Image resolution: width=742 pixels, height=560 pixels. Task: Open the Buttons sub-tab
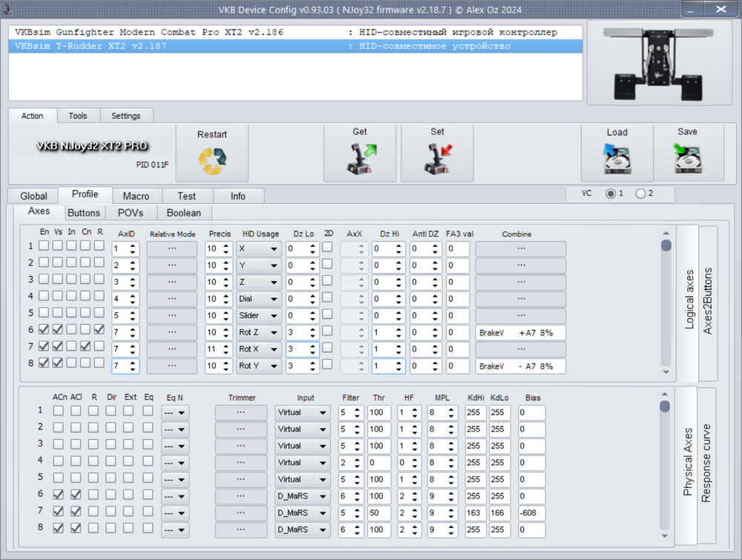pyautogui.click(x=84, y=213)
